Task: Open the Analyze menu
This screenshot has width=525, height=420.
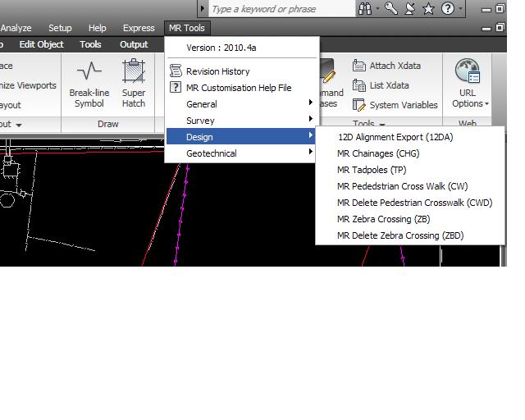Action: [16, 28]
